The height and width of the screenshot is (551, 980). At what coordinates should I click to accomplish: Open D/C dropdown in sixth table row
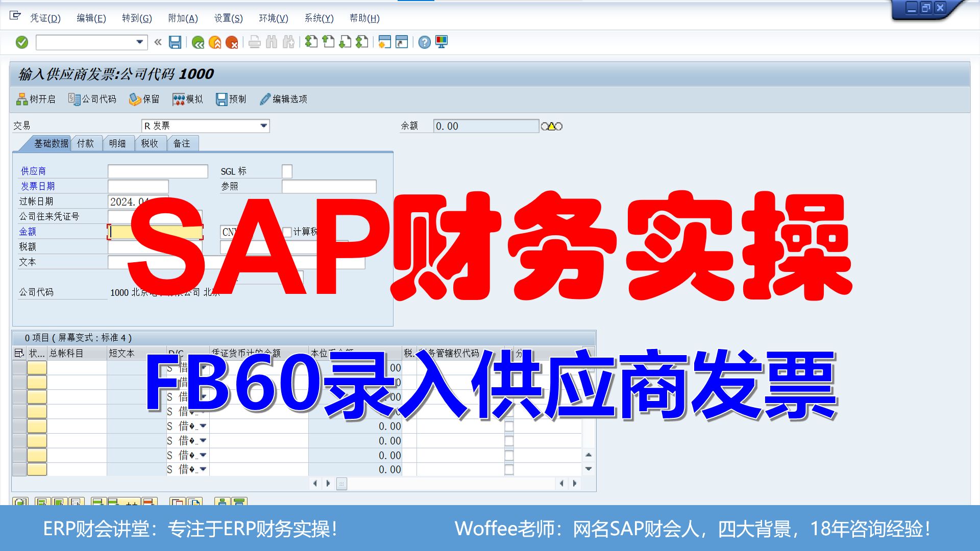click(203, 440)
